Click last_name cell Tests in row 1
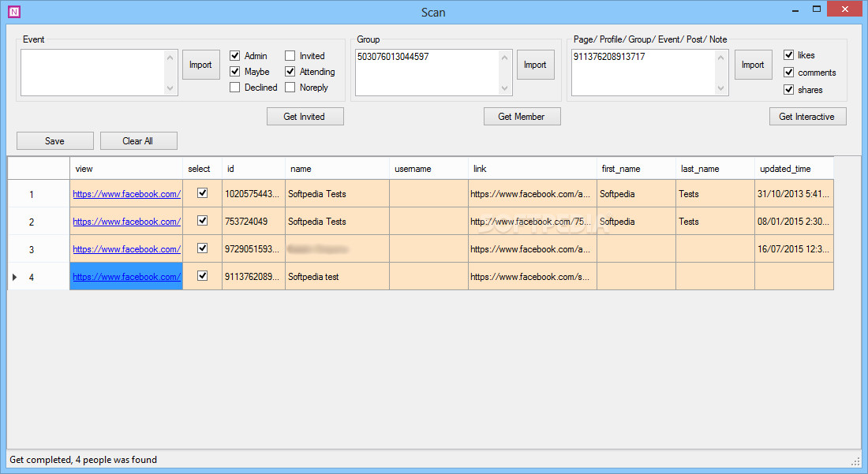This screenshot has height=474, width=868. click(x=715, y=193)
